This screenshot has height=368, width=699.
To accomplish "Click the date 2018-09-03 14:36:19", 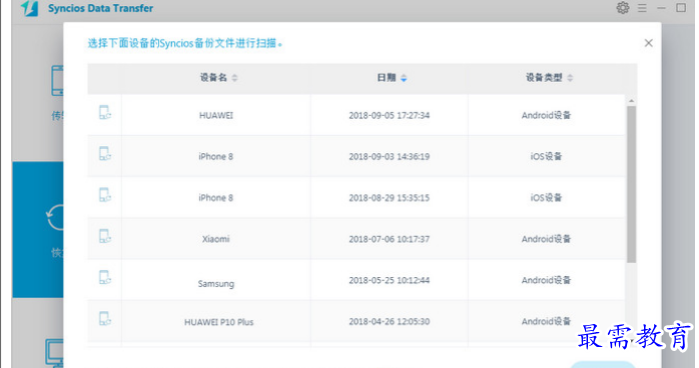I will [x=389, y=157].
